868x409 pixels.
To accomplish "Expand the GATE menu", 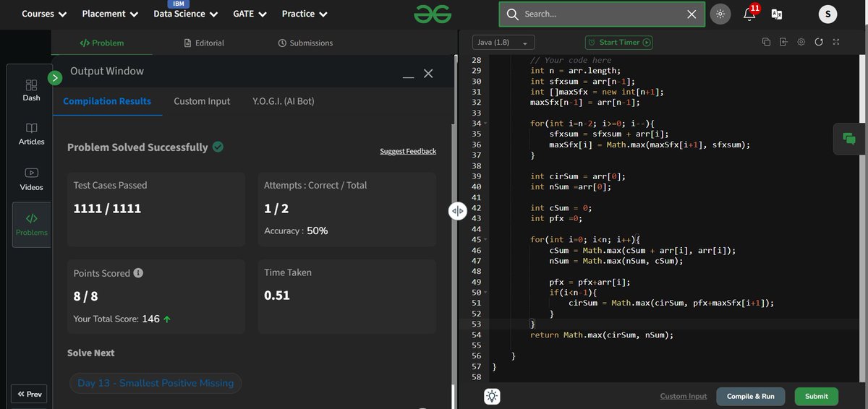I will tap(250, 14).
